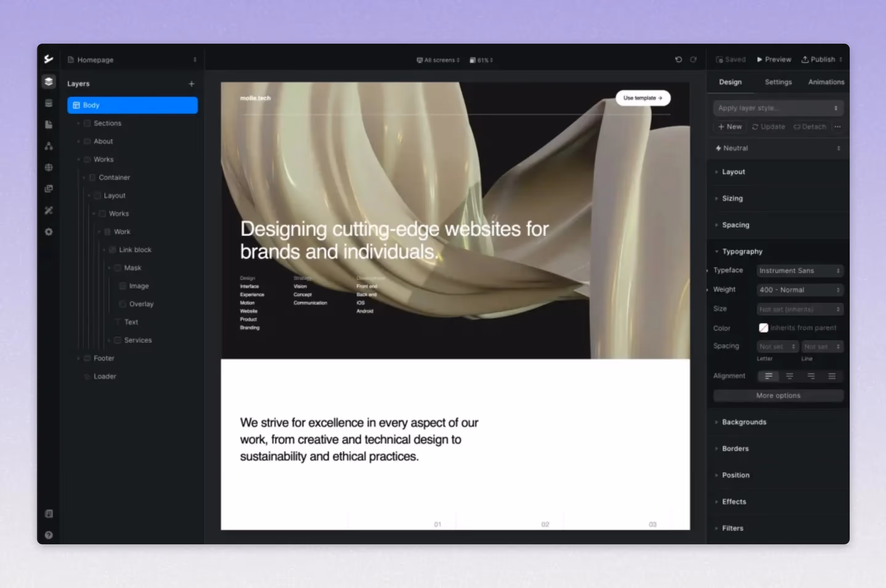Expand the Position section
Screen dimensions: 886x588
click(x=736, y=475)
